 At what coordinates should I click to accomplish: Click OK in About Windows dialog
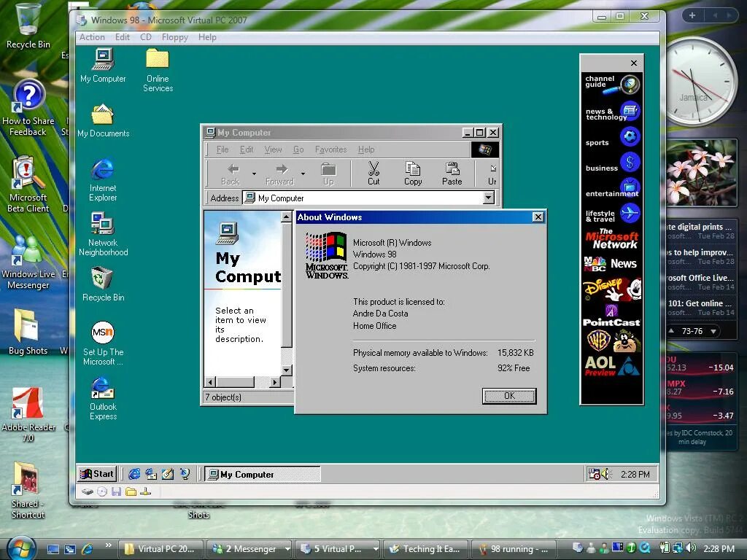tap(509, 396)
